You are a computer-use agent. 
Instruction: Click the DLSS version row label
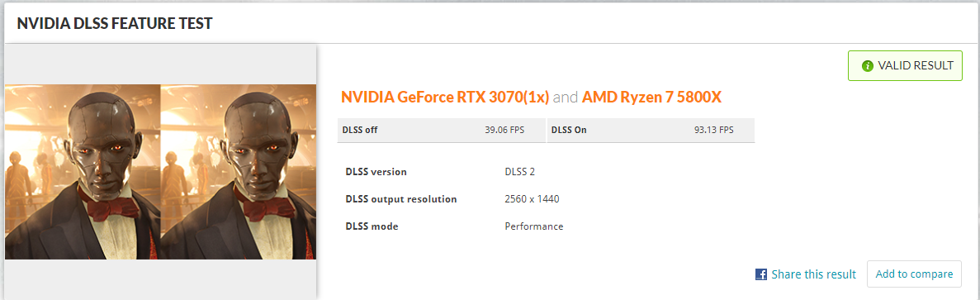tap(376, 172)
